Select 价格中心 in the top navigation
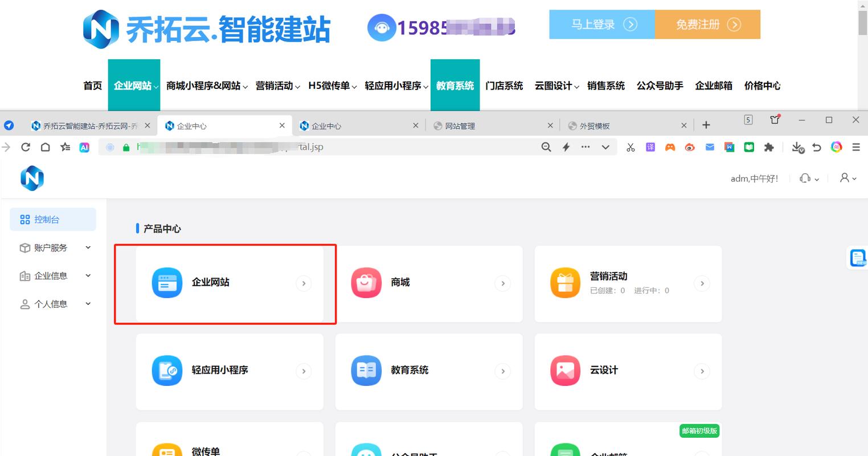Viewport: 868px width, 456px height. (763, 85)
